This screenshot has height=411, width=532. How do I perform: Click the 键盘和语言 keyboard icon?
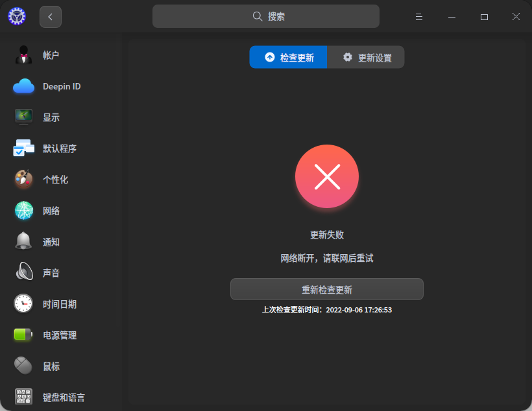point(23,397)
